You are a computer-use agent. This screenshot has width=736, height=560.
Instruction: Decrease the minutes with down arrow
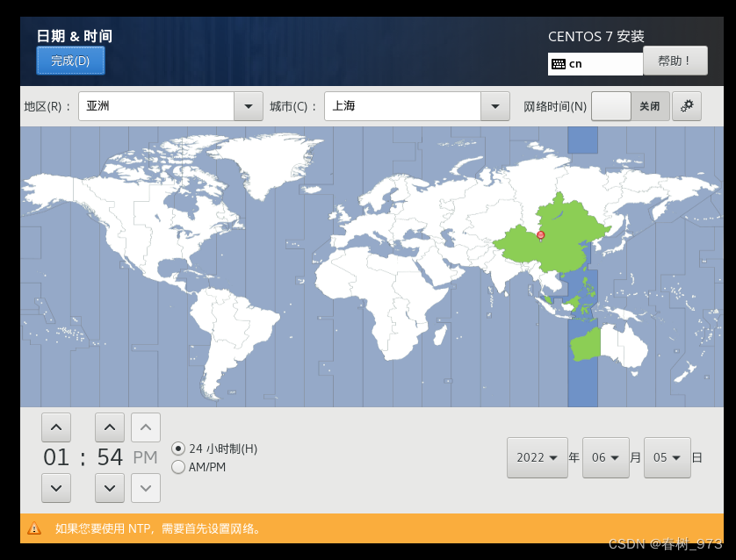[110, 488]
